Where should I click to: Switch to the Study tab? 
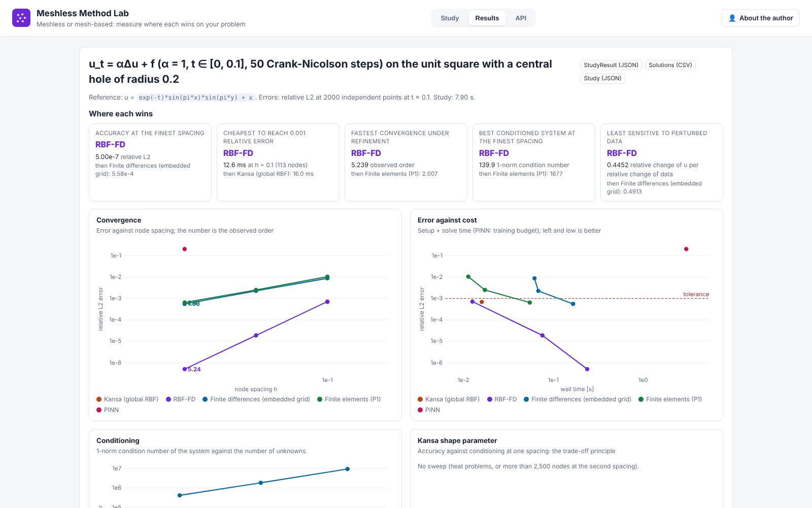coord(450,18)
